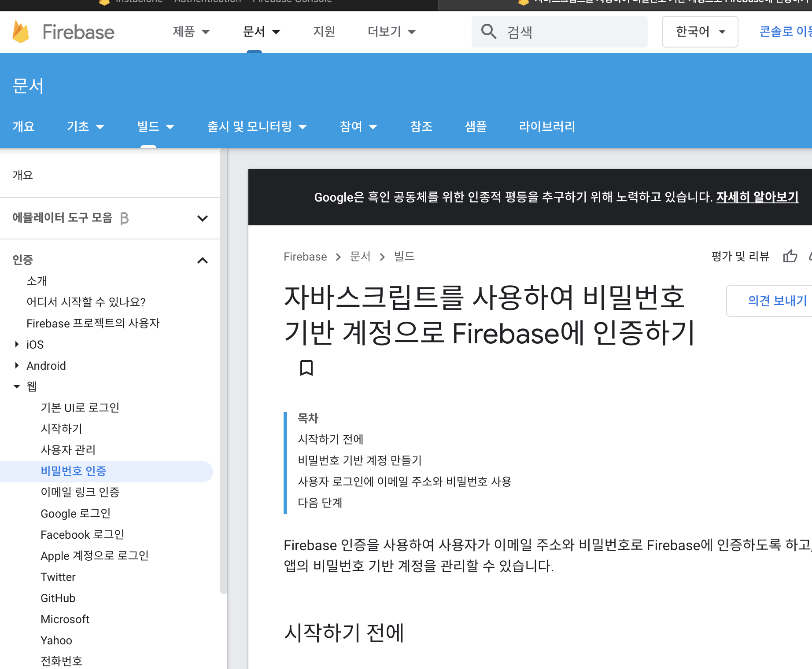Viewport: 812px width, 669px height.
Task: Collapse the 웹 tree item
Action: click(x=17, y=386)
